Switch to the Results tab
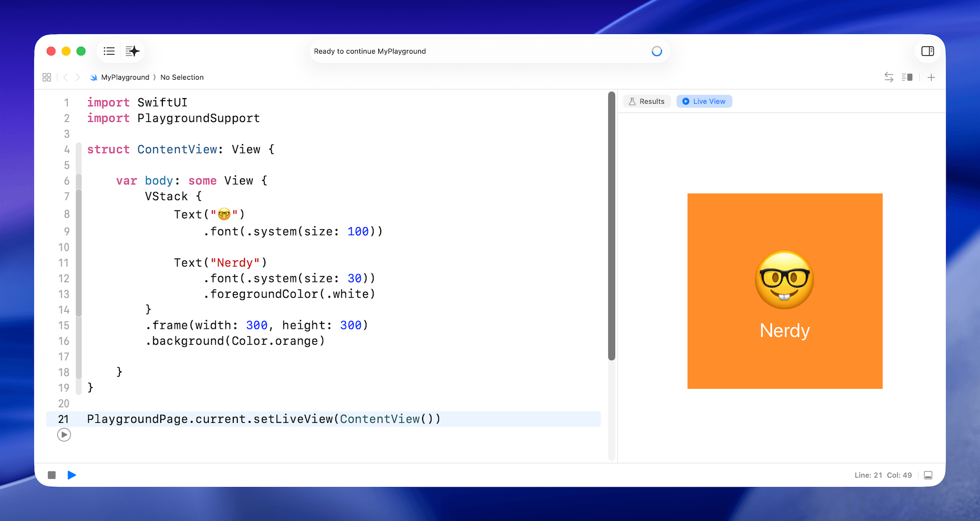 coord(647,101)
